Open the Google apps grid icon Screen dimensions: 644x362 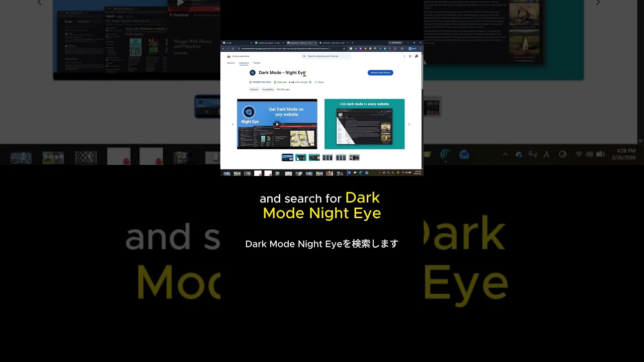[410, 56]
